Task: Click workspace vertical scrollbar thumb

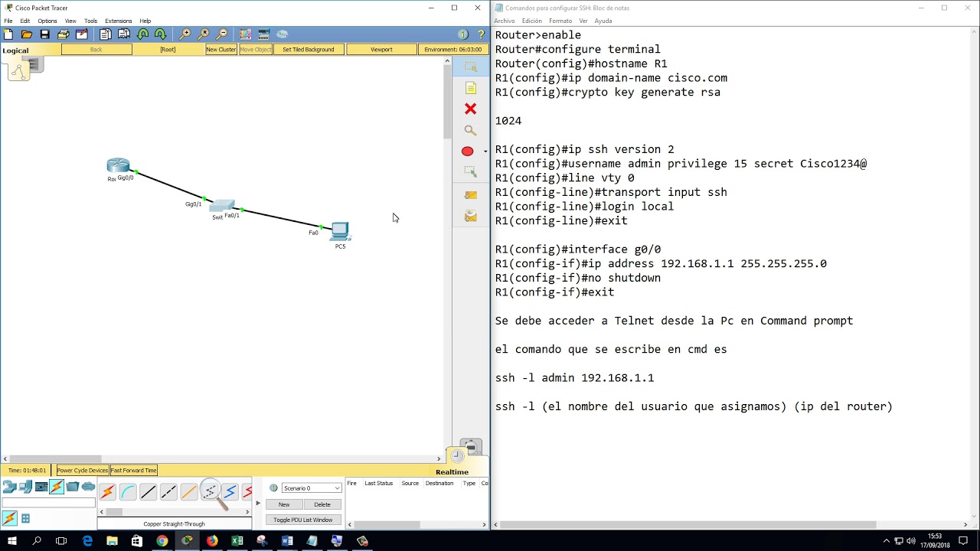Action: click(447, 103)
